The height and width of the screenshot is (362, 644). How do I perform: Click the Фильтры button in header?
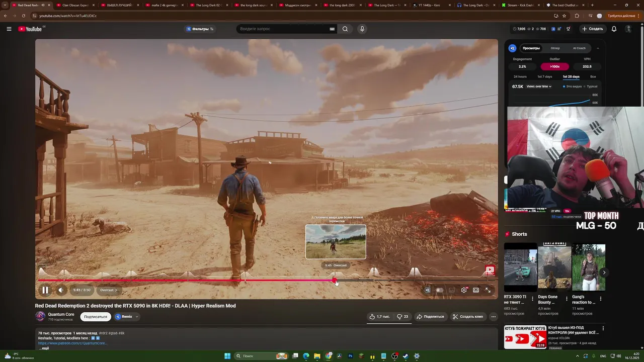point(200,29)
